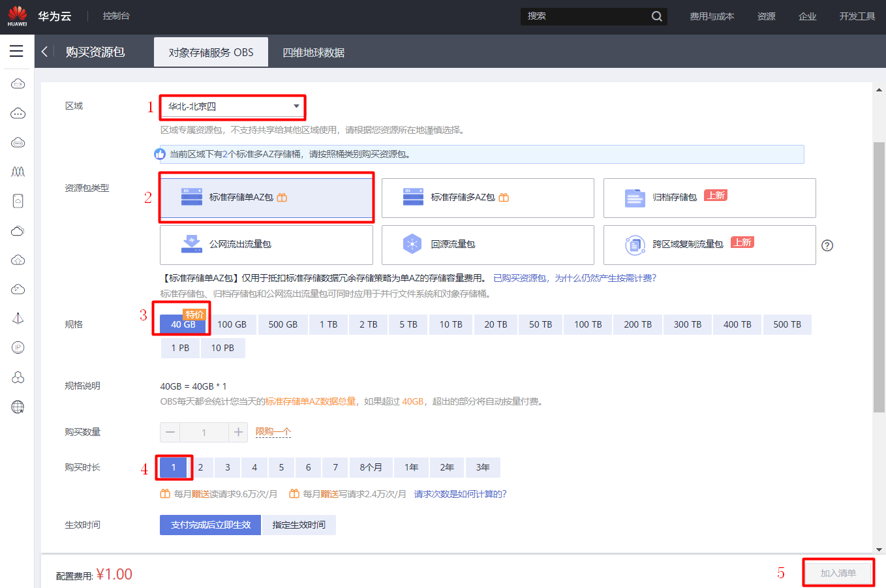
Task: Click the scrollbar down arrow
Action: [x=879, y=549]
